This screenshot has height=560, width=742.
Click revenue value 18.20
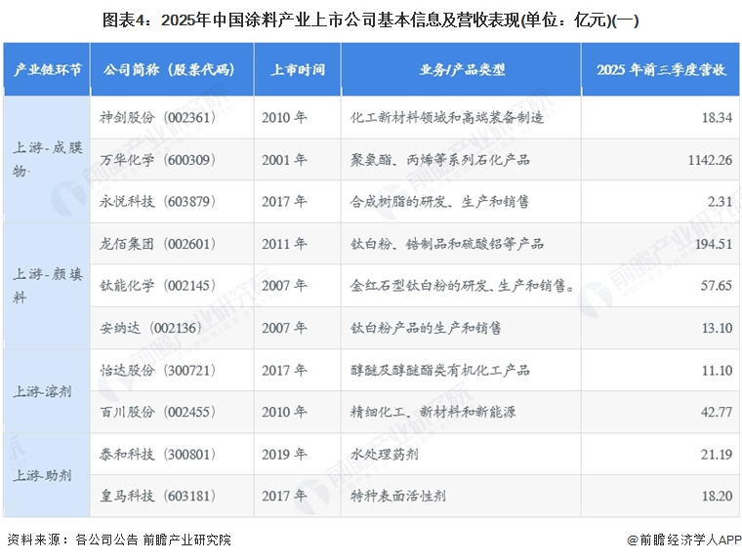[x=717, y=496]
